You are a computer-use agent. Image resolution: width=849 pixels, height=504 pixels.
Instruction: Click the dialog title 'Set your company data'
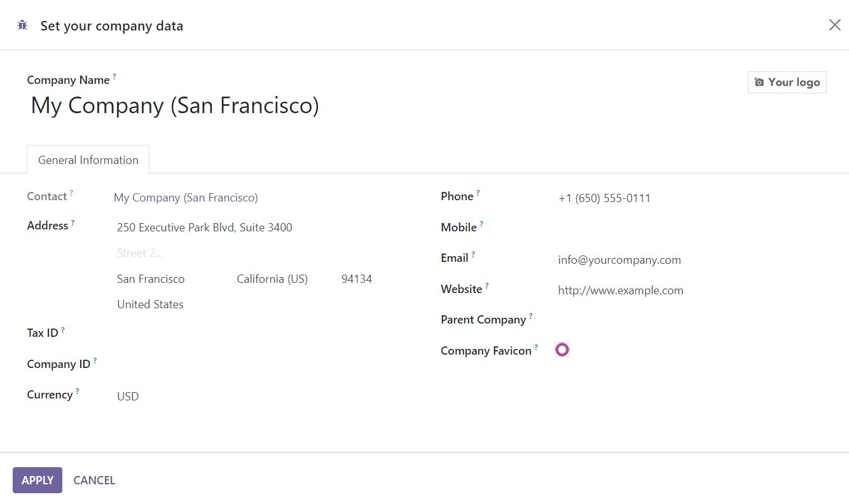click(112, 26)
